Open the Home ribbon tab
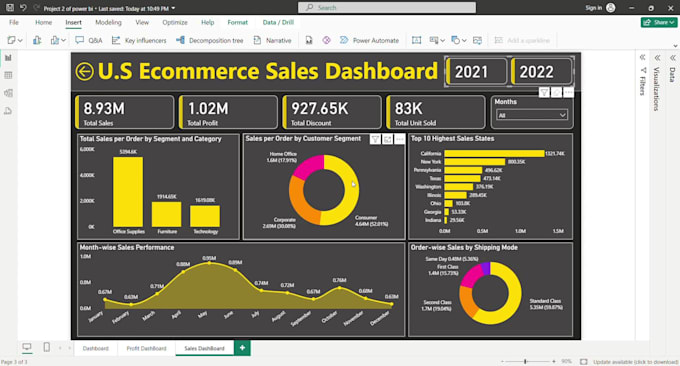The height and width of the screenshot is (366, 680). click(43, 22)
